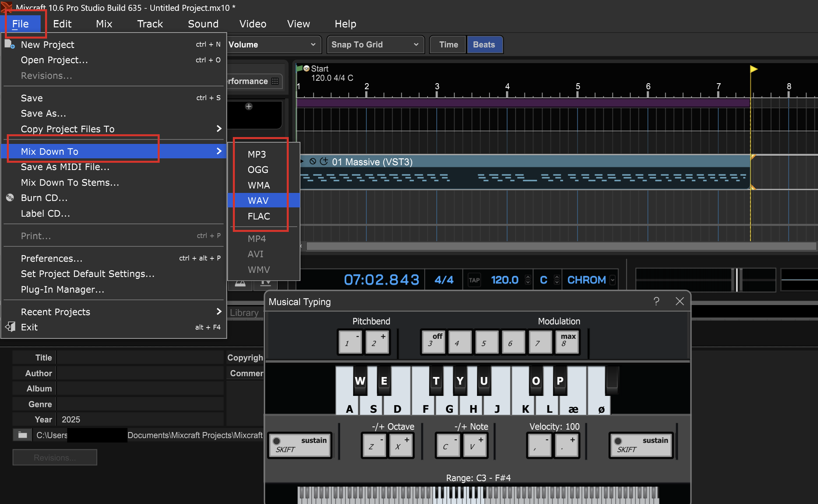The height and width of the screenshot is (504, 818).
Task: Open the CHROM scale dropdown
Action: click(x=612, y=280)
